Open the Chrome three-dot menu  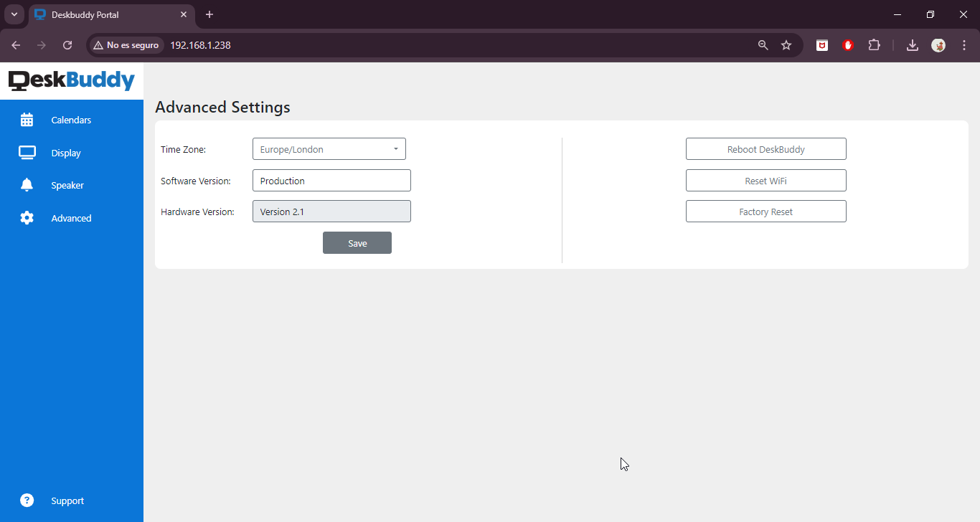click(x=964, y=44)
